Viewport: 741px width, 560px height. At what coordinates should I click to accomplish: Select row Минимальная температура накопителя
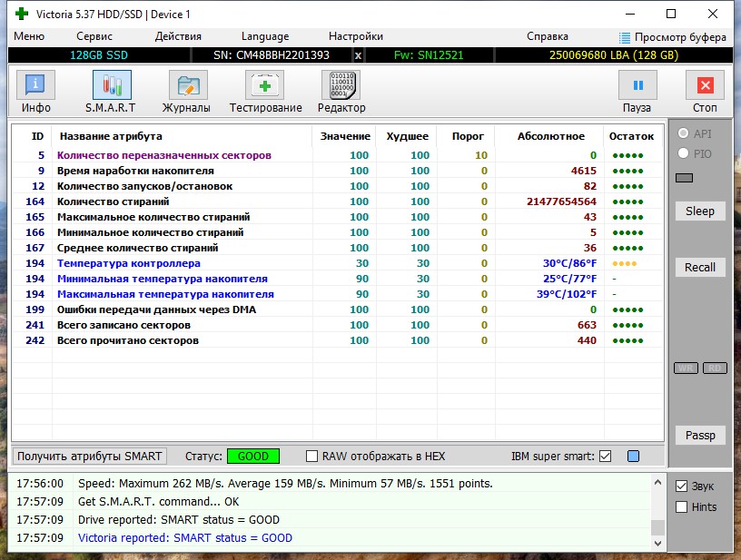338,279
